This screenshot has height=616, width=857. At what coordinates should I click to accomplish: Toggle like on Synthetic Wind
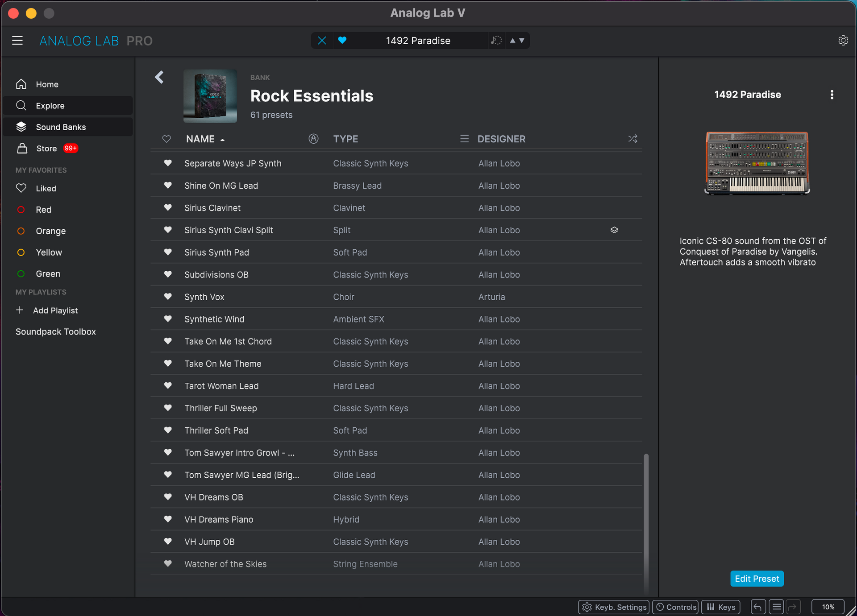(x=168, y=319)
